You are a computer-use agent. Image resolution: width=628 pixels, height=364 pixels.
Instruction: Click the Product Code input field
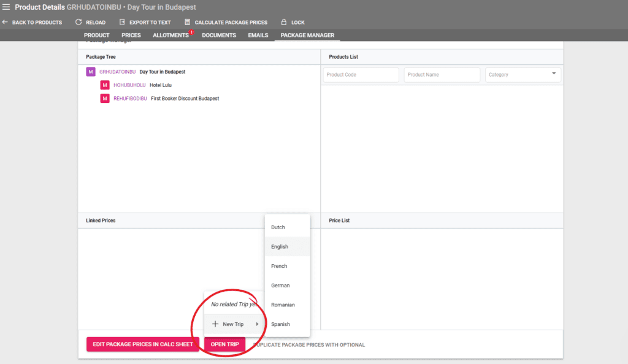click(361, 74)
